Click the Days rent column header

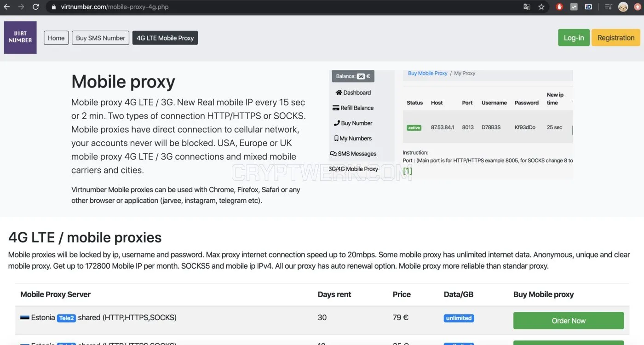point(334,294)
